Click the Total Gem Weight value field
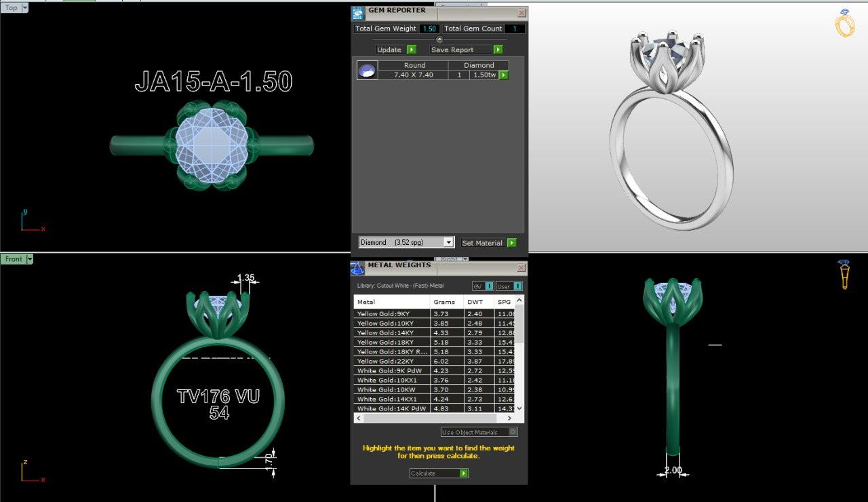 click(429, 28)
